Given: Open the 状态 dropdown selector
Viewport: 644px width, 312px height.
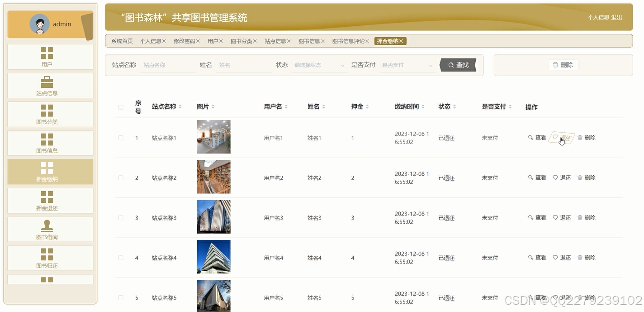Looking at the screenshot, I should pyautogui.click(x=319, y=65).
